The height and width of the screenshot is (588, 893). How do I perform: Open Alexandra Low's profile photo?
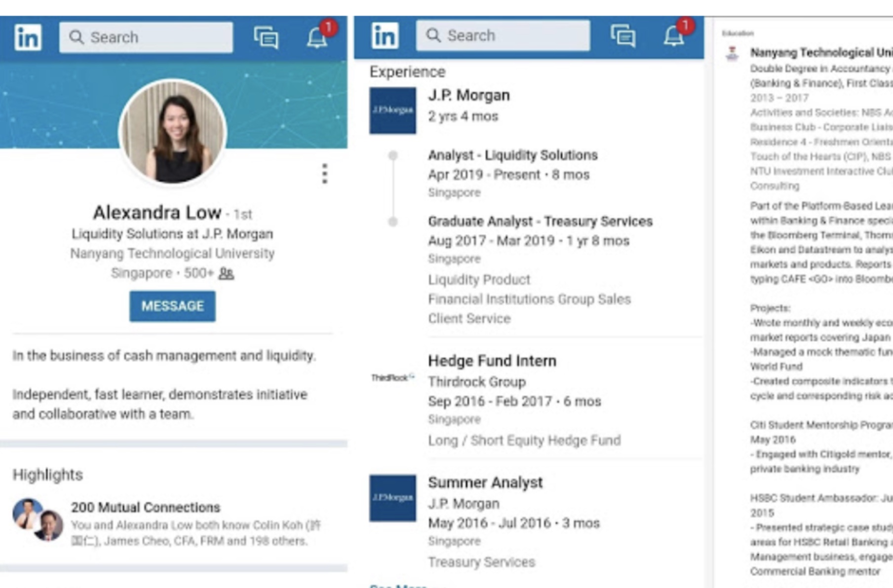172,132
